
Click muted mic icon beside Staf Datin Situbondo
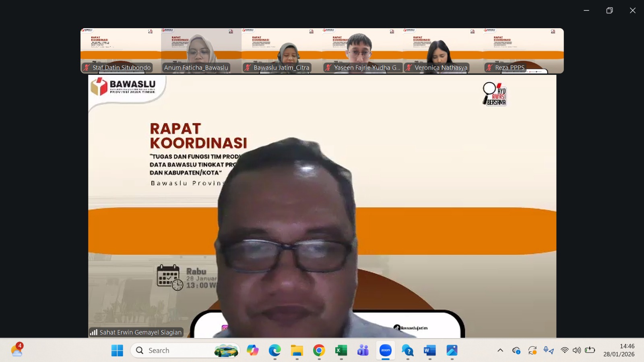coord(87,68)
